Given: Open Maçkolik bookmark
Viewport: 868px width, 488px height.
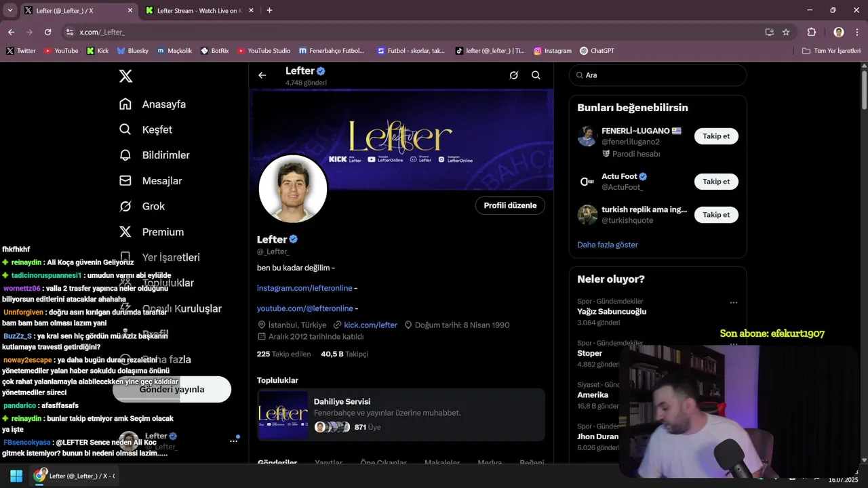Looking at the screenshot, I should click(175, 51).
